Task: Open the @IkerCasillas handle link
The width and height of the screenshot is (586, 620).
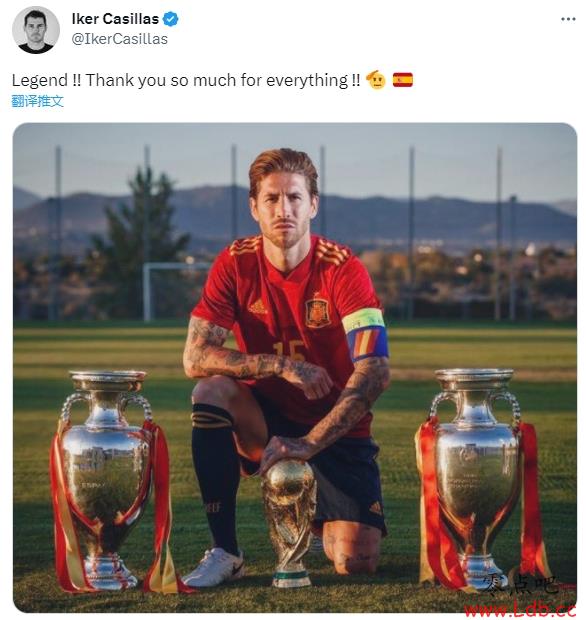Action: click(x=119, y=39)
